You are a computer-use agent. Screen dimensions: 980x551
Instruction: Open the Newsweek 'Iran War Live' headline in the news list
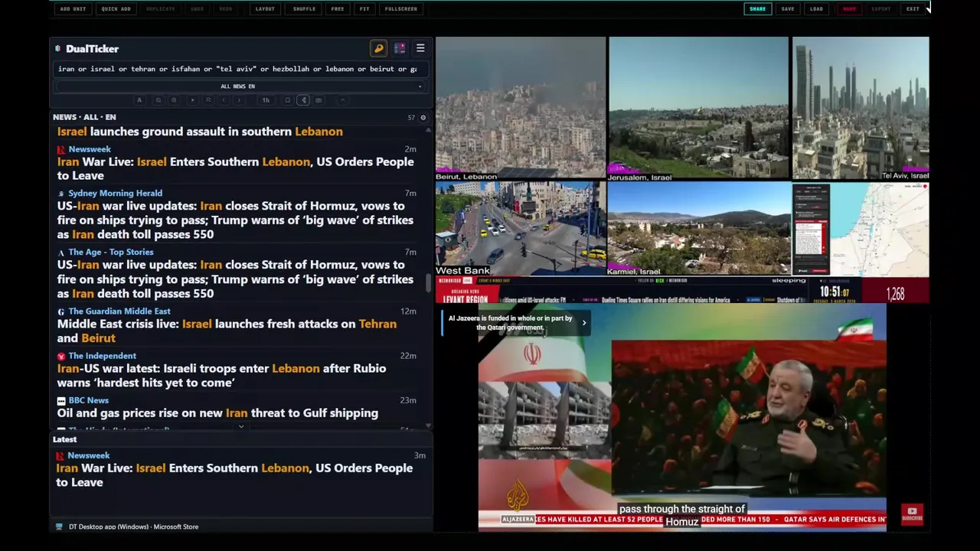[235, 168]
